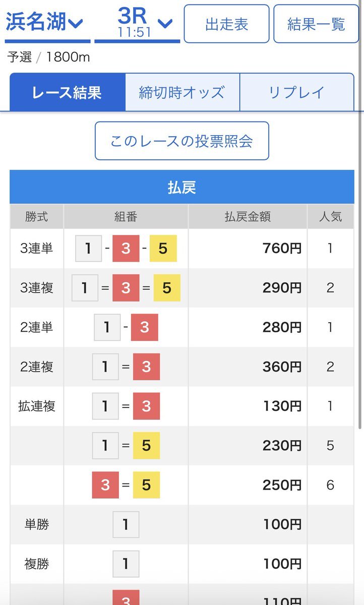This screenshot has height=605, width=364.
Task: Switch to the 締切時オッズ tab
Action: point(182,92)
